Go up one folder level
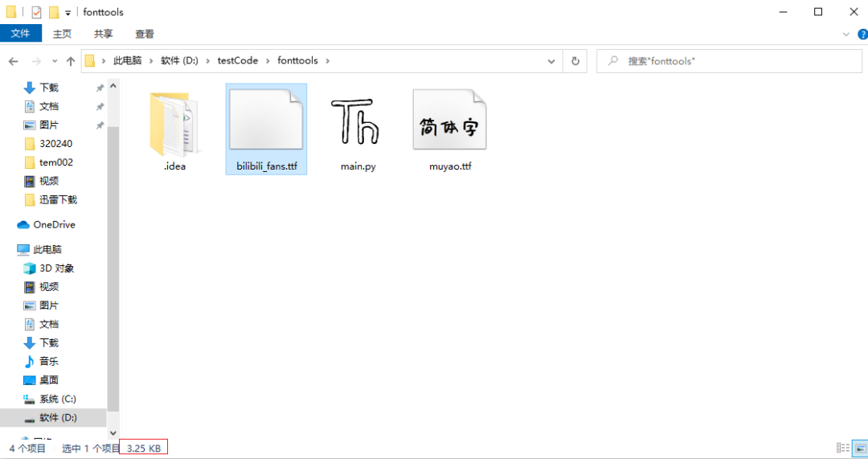The image size is (868, 459). click(x=71, y=61)
